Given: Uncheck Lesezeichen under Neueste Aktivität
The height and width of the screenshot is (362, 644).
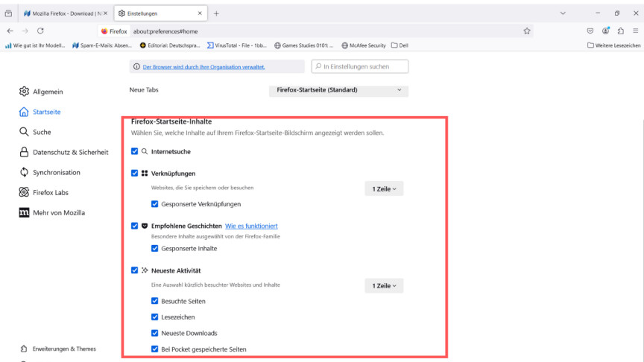Looking at the screenshot, I should (x=154, y=317).
